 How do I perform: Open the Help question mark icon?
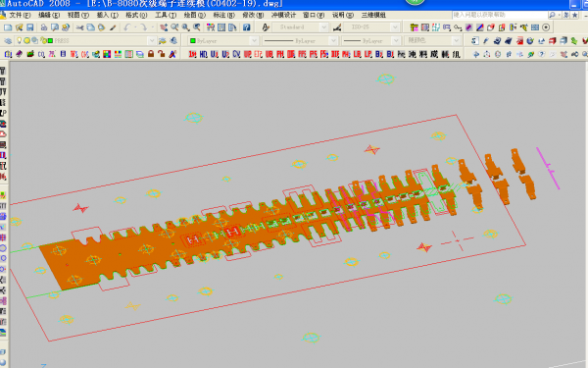246,27
